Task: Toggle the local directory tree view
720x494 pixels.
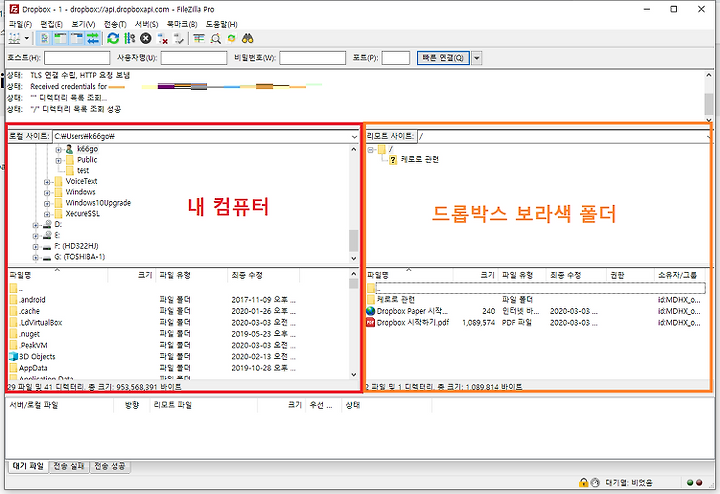Action: point(60,39)
